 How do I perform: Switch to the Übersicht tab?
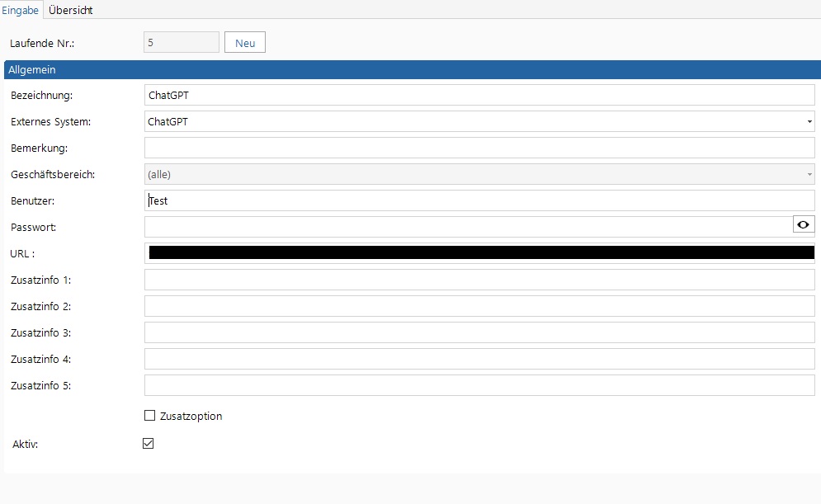[x=71, y=10]
